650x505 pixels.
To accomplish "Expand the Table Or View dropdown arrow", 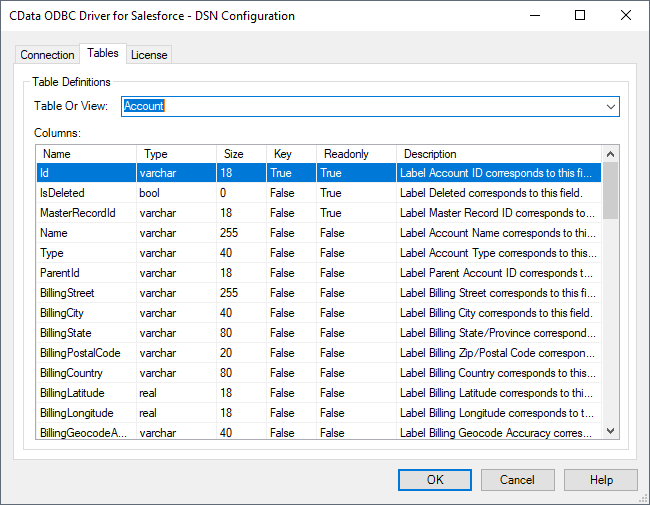I will tap(610, 106).
